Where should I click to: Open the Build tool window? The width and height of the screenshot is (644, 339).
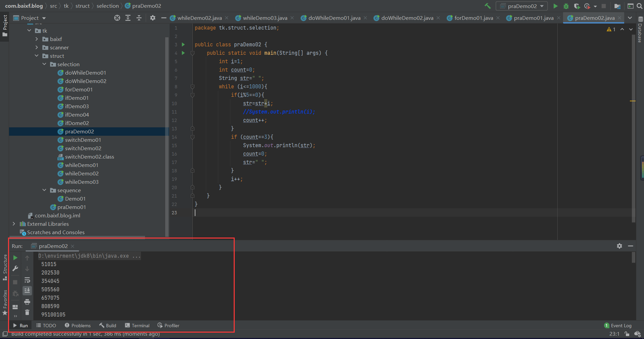point(108,326)
